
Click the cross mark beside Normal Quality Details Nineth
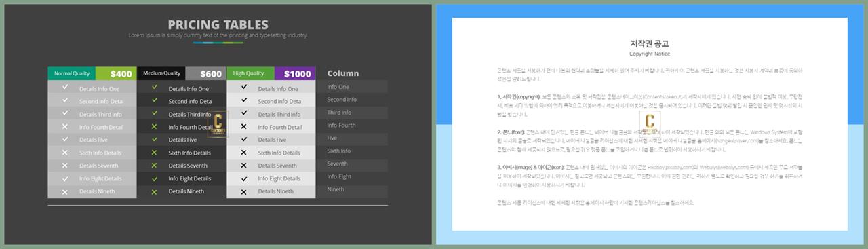click(65, 191)
